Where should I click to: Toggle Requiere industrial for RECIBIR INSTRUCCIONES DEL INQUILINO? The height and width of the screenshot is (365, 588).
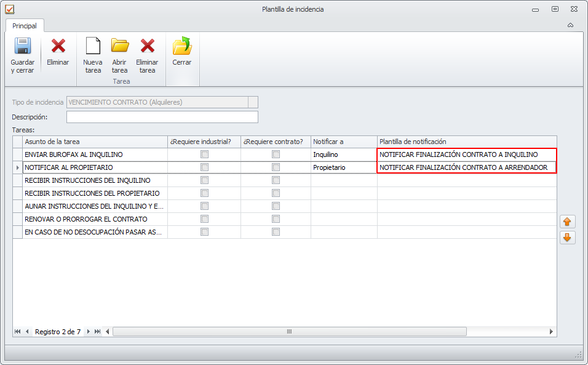pos(204,180)
